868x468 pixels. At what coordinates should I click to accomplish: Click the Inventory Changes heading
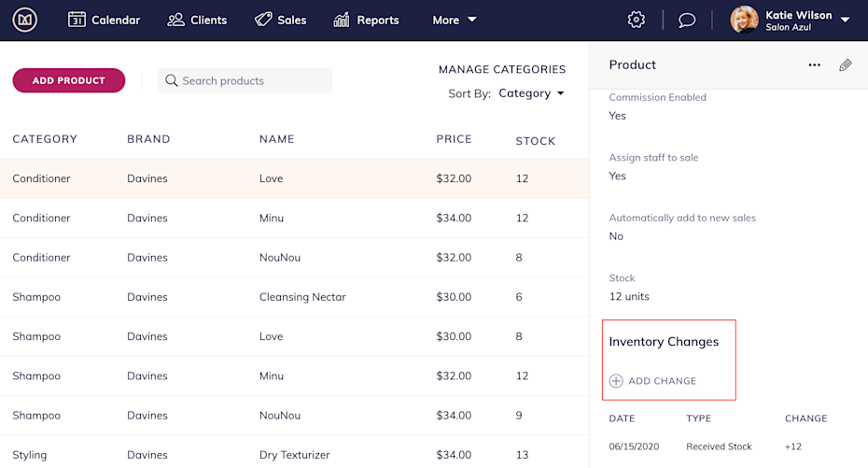[x=664, y=342]
